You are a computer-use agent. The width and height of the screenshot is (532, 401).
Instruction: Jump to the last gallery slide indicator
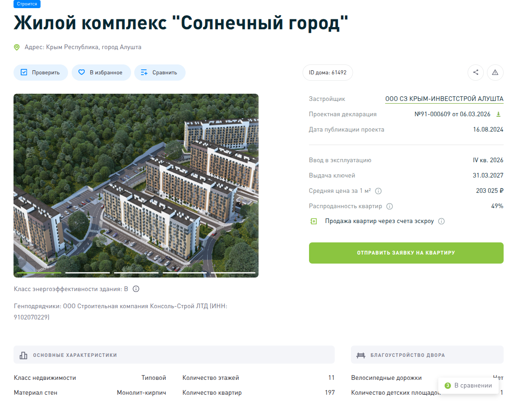233,273
